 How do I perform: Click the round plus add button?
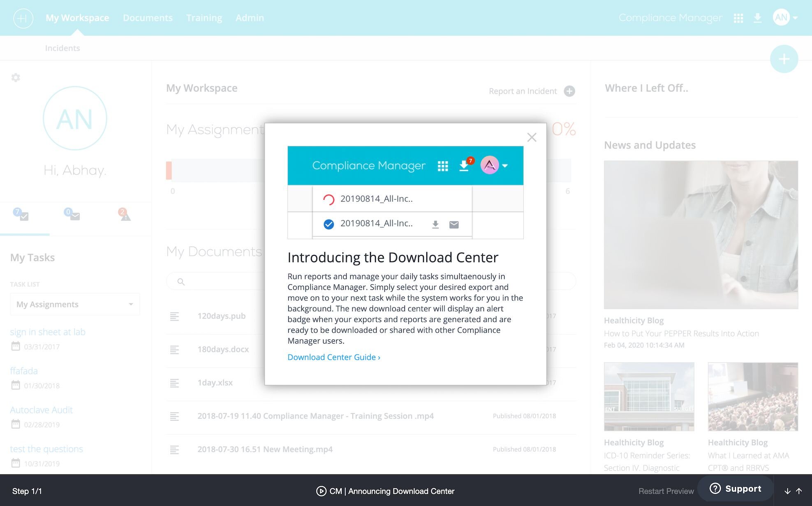pyautogui.click(x=784, y=59)
